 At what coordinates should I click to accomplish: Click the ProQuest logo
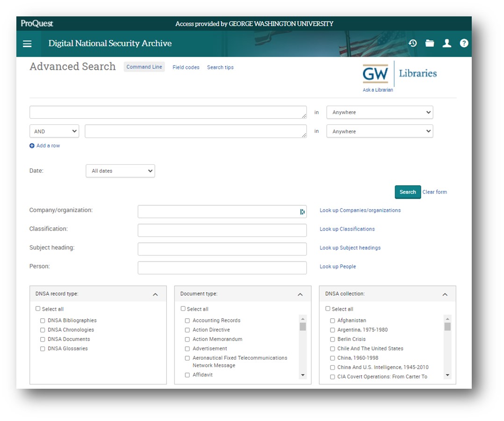pyautogui.click(x=36, y=23)
